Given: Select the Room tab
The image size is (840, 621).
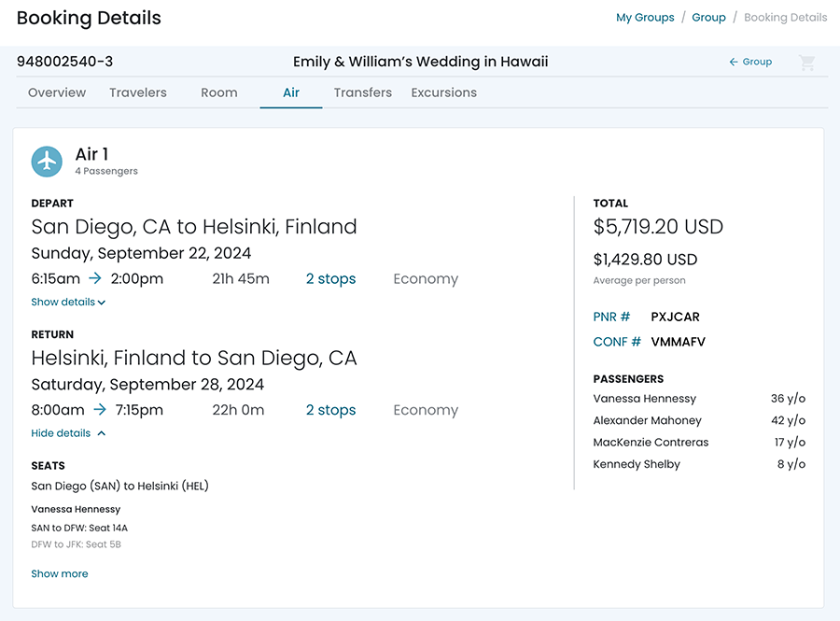Looking at the screenshot, I should (x=219, y=92).
